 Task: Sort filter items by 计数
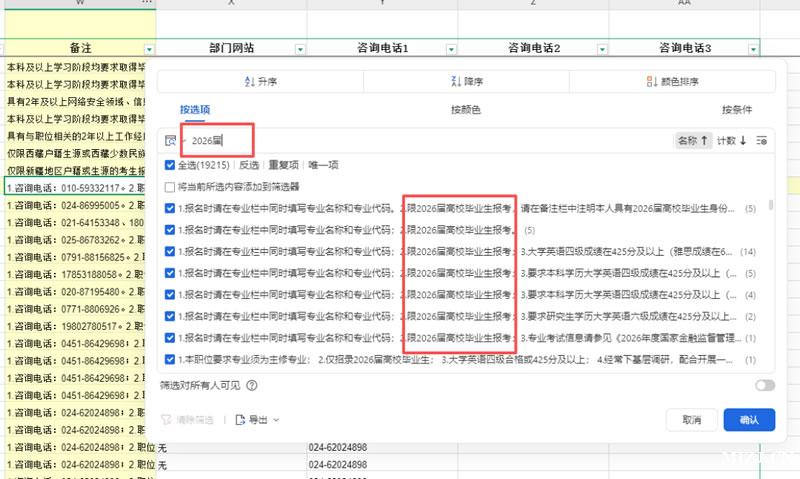731,141
